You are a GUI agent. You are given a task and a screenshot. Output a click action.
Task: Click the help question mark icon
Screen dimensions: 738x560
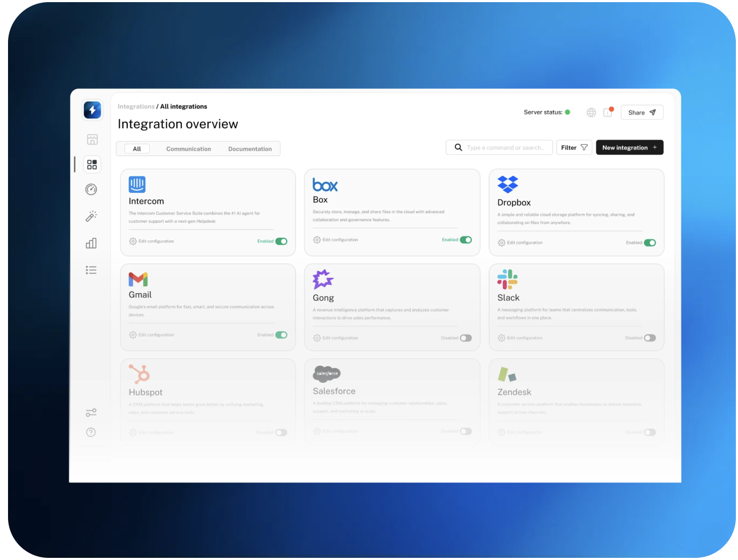point(91,432)
